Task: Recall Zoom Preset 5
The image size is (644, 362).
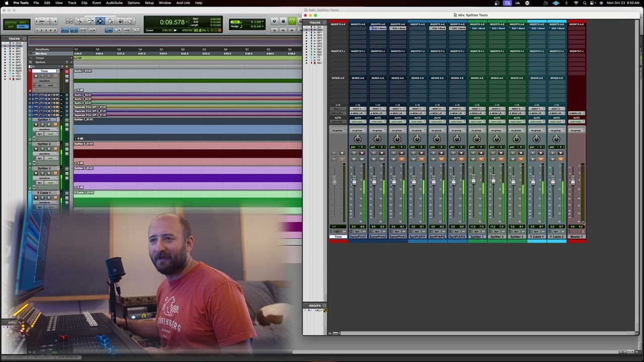Action: coord(54,30)
